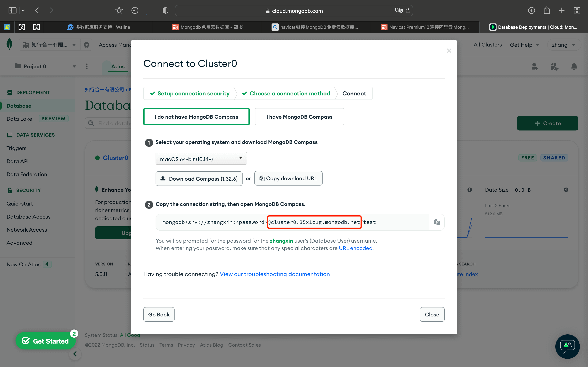
Task: Click the organization settings gear icon
Action: tap(87, 45)
